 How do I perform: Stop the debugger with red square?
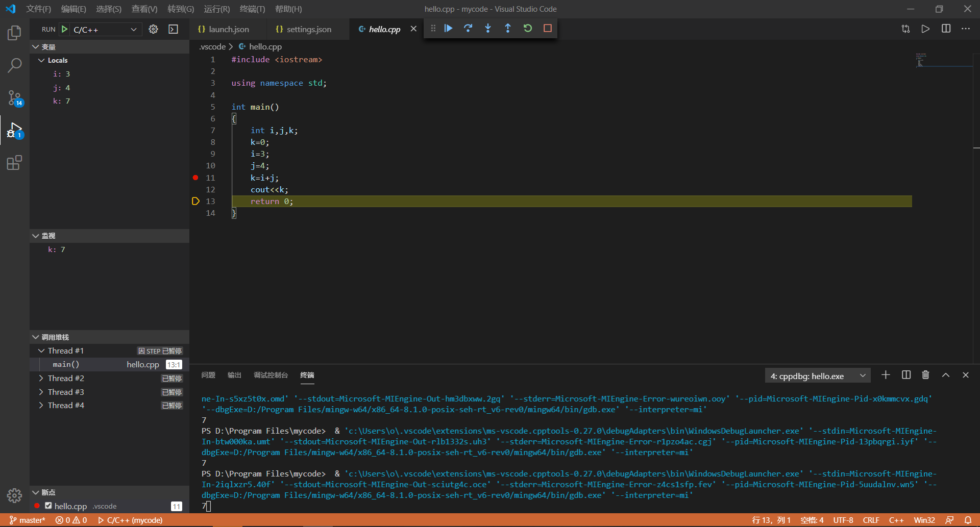point(548,29)
